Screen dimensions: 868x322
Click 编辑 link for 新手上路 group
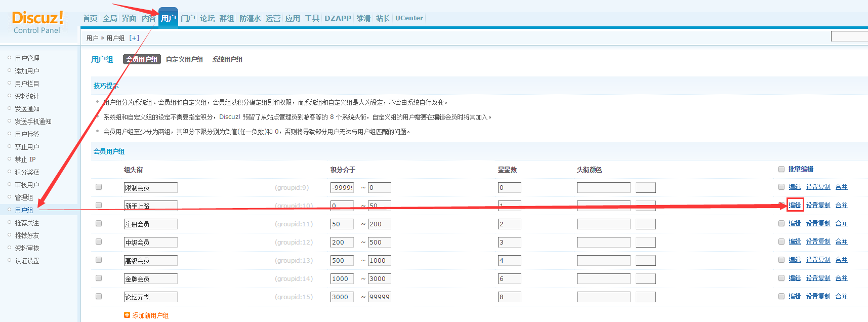795,205
